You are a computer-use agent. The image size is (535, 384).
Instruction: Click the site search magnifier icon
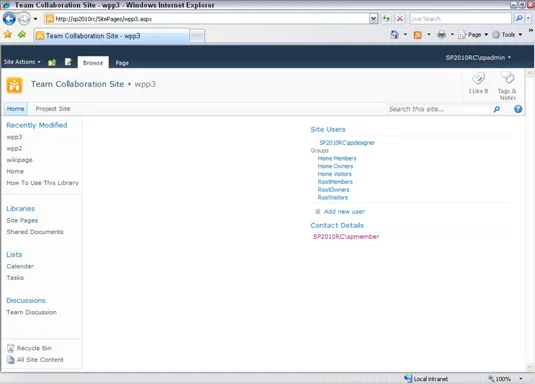[497, 109]
